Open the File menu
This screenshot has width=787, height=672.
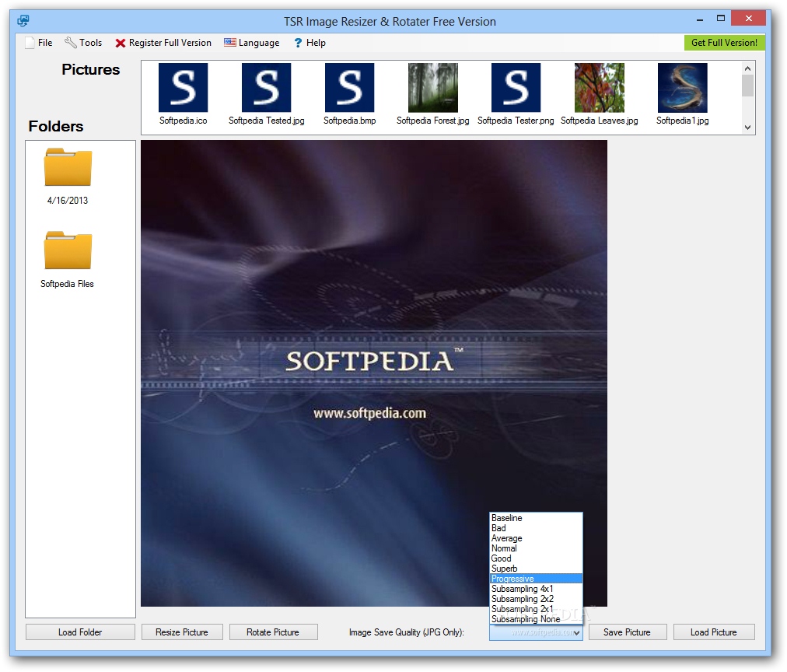pos(39,43)
